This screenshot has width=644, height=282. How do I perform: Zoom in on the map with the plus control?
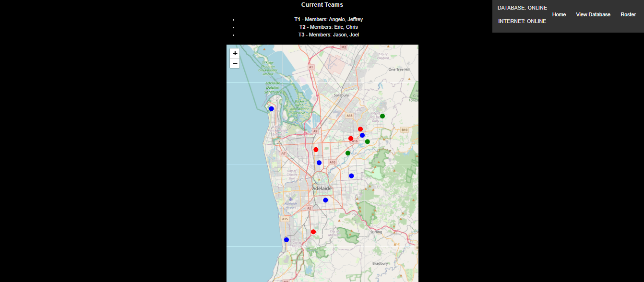pos(234,53)
